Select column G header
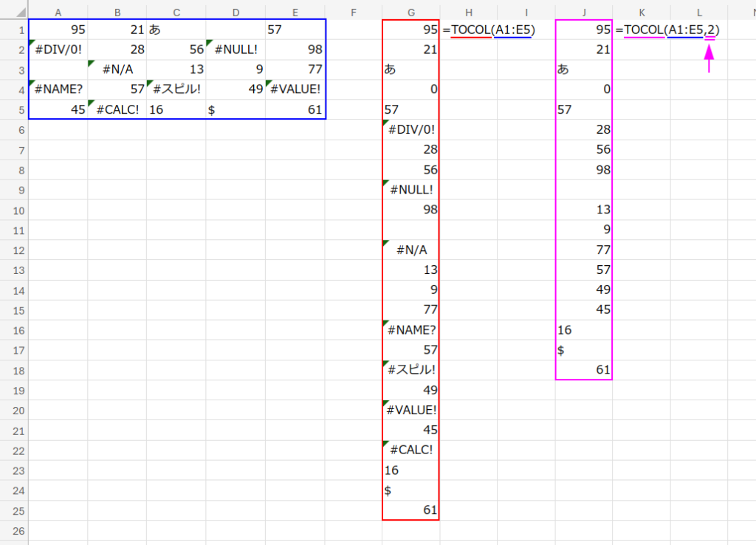 click(x=410, y=10)
